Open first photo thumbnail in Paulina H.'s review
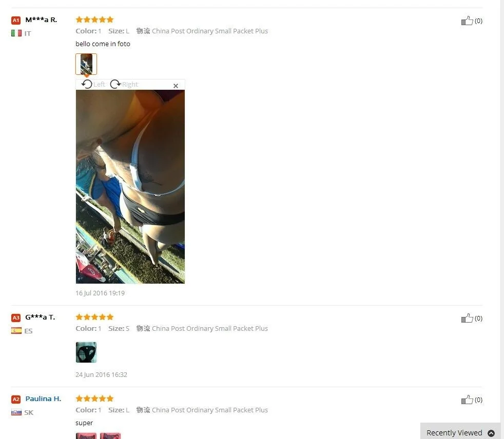The height and width of the screenshot is (439, 504). click(x=86, y=436)
